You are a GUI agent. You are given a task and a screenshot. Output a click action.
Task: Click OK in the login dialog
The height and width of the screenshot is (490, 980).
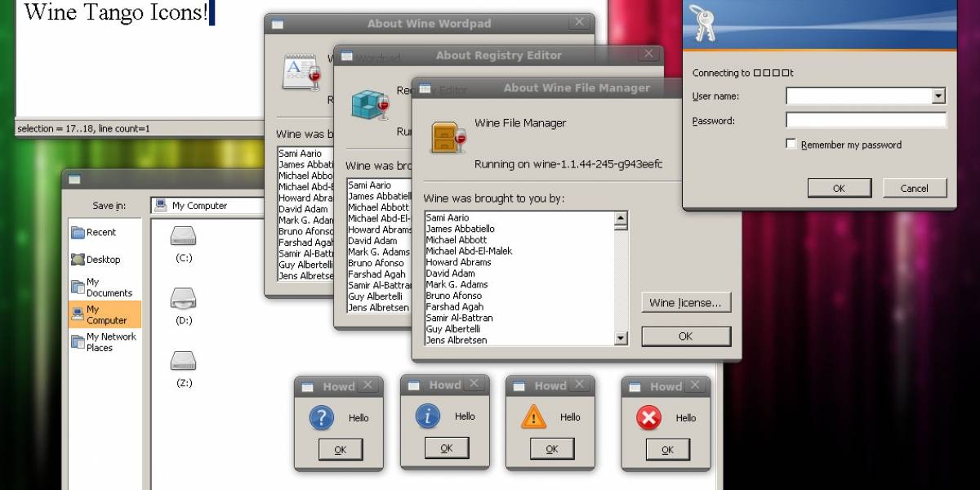pos(839,188)
